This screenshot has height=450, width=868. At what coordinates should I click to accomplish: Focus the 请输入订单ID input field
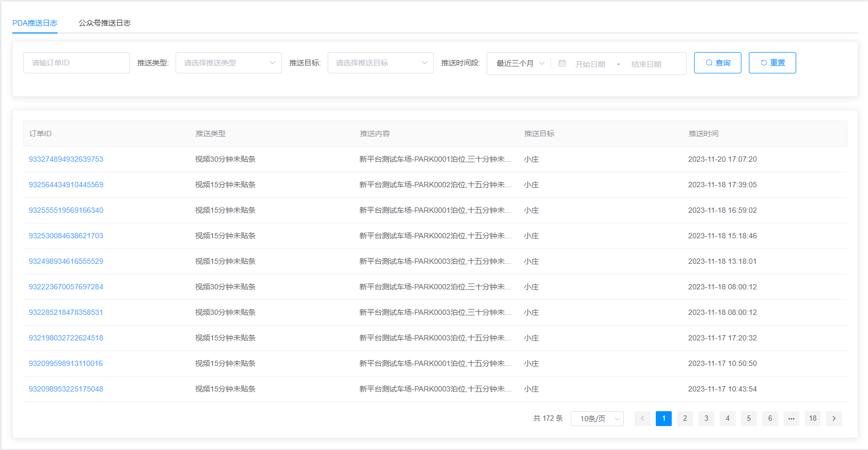click(76, 63)
